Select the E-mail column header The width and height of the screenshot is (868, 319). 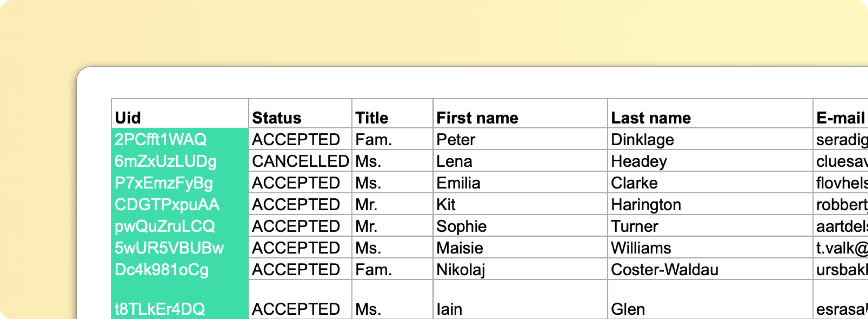840,113
